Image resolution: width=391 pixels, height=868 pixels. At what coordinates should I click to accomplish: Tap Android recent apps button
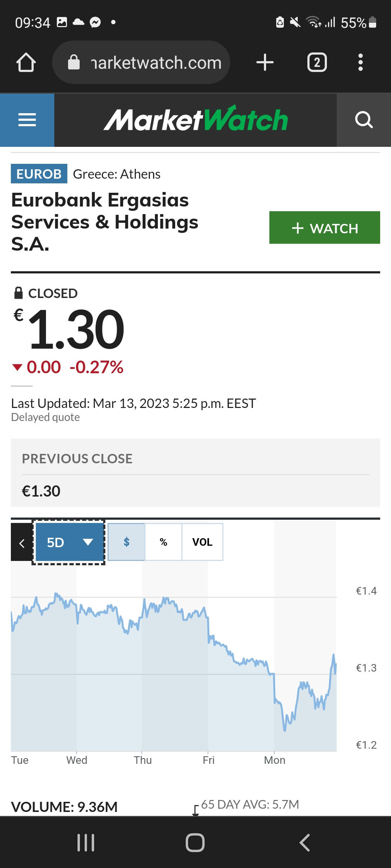(86, 843)
